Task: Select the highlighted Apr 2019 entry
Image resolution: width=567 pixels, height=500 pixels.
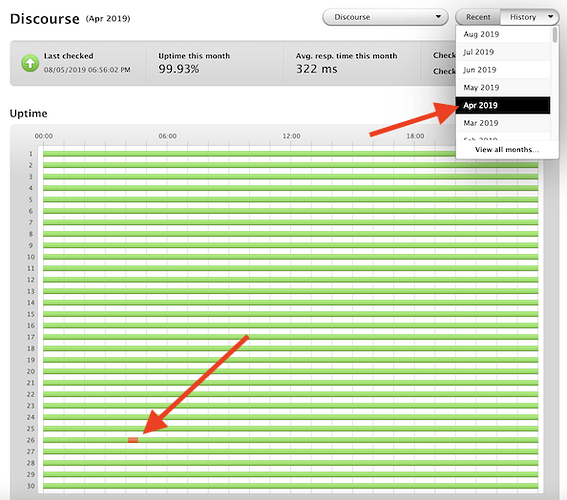Action: click(503, 105)
